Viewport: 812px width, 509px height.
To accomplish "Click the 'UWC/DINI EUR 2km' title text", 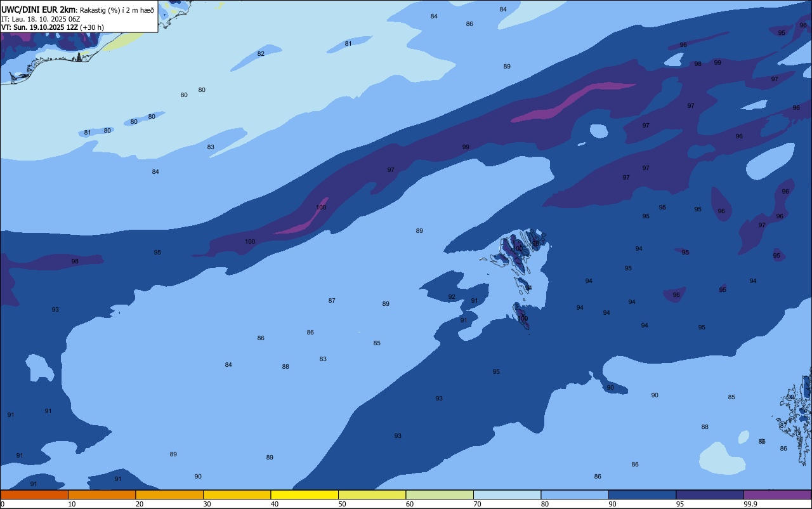I will pos(39,9).
